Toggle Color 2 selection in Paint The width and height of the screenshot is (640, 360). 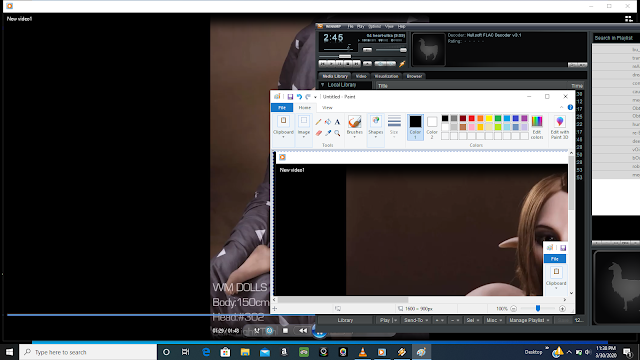[432, 127]
